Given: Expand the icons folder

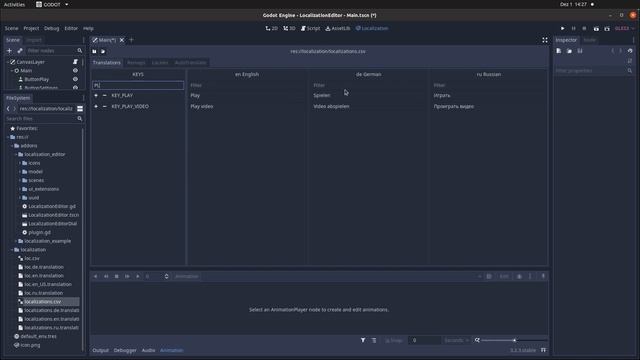Looking at the screenshot, I should point(20,163).
